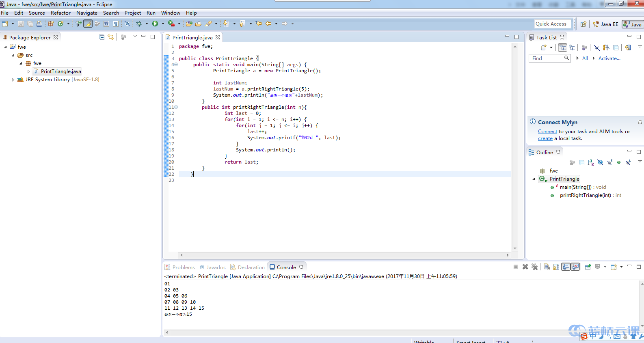Open the Refactor menu
Viewport: 644px width, 343px height.
tap(61, 13)
